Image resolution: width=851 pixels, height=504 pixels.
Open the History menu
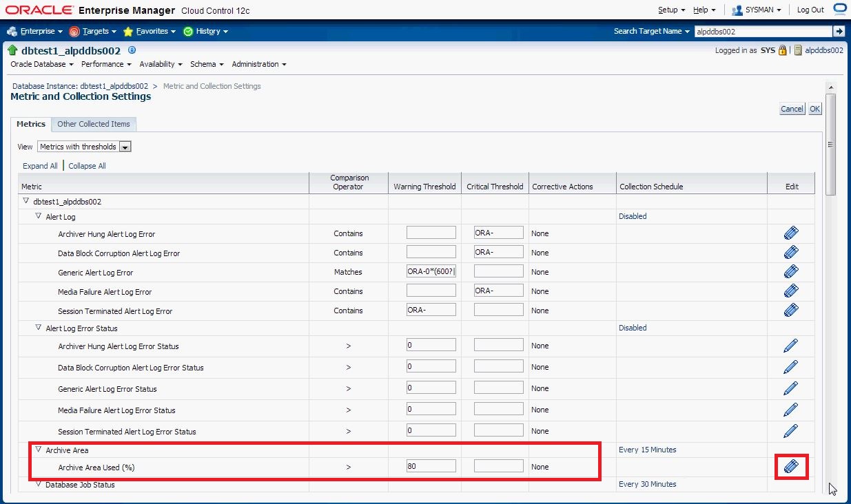pyautogui.click(x=205, y=31)
